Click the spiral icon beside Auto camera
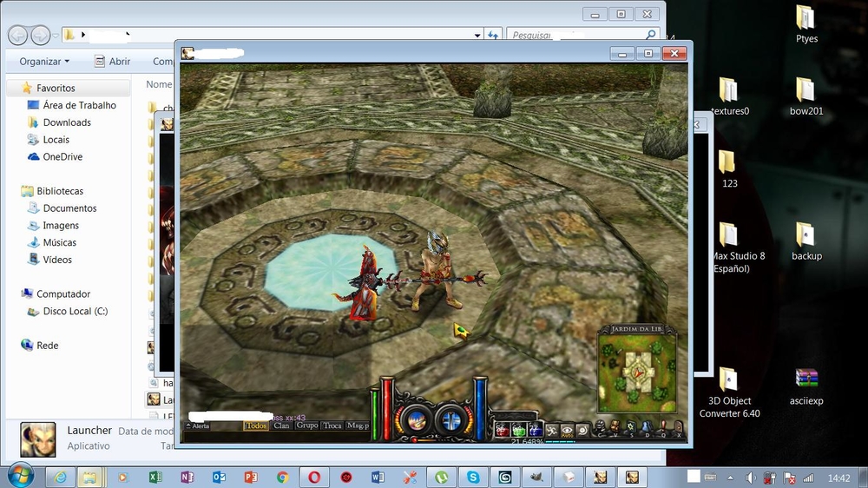 [x=582, y=431]
